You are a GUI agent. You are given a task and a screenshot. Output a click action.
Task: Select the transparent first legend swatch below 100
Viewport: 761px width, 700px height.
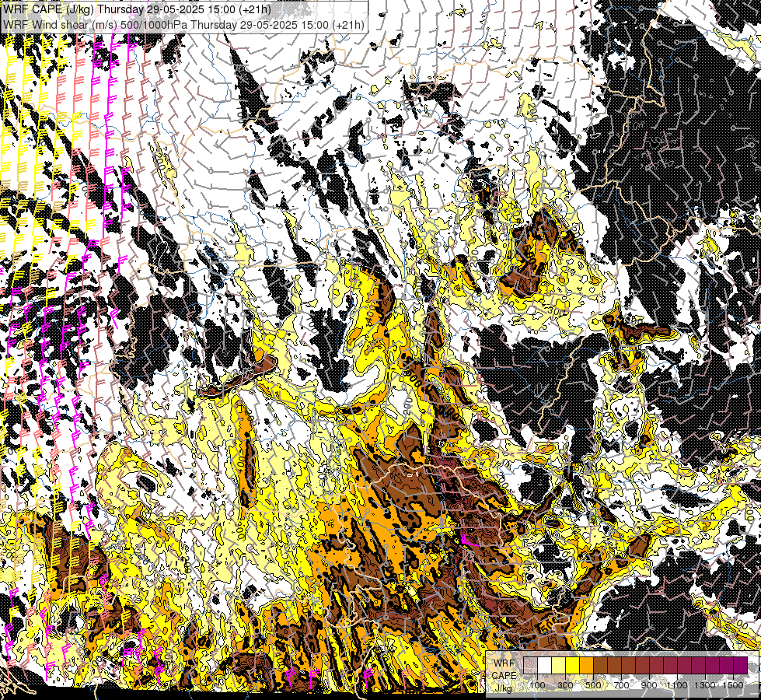[x=530, y=665]
